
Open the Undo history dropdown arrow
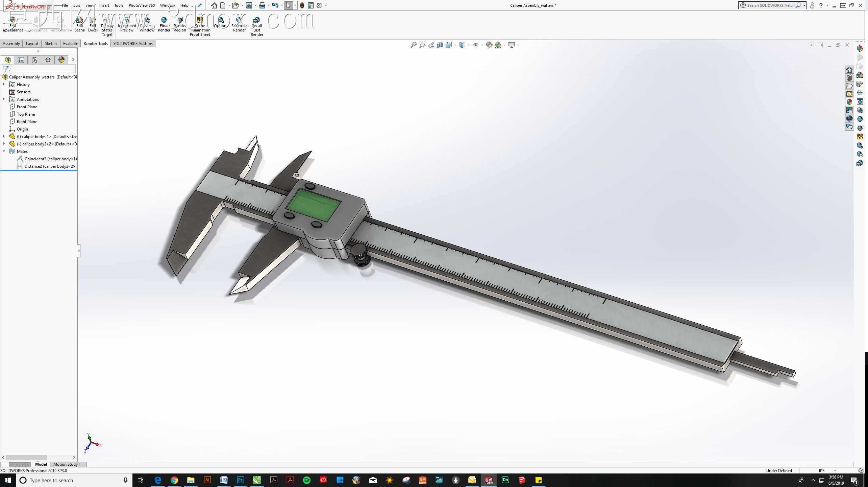[x=282, y=5]
